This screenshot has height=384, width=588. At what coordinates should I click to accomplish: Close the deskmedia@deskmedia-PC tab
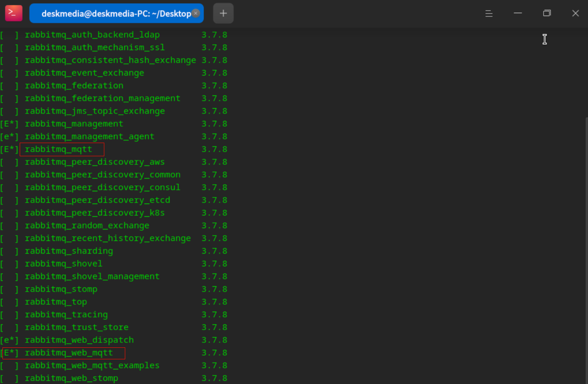(x=196, y=13)
